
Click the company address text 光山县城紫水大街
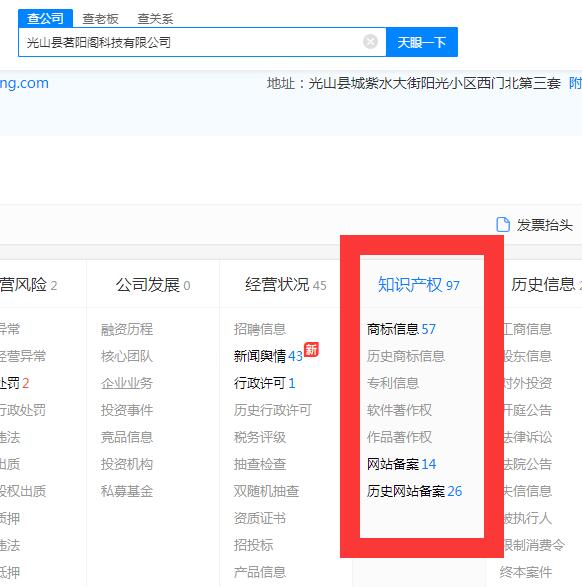tap(365, 83)
